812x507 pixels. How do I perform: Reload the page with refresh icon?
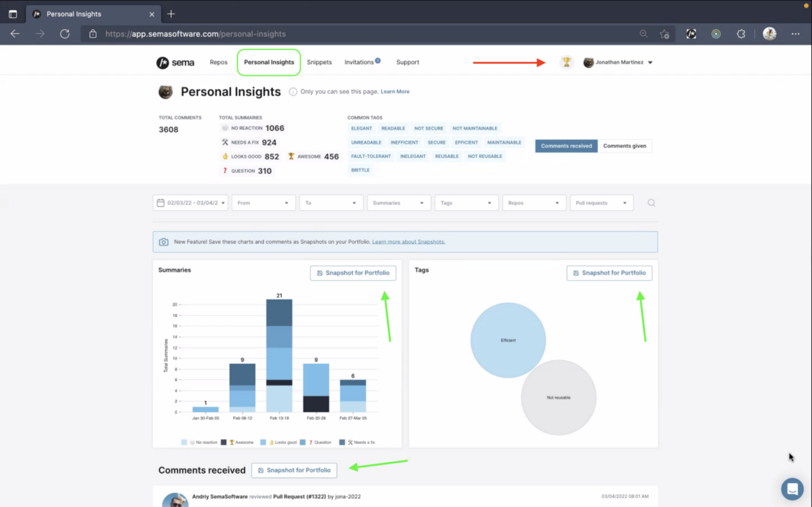pyautogui.click(x=65, y=34)
